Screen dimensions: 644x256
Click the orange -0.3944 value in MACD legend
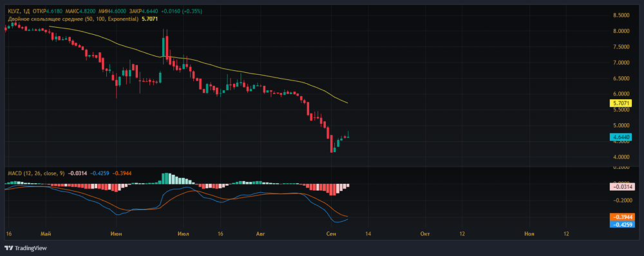coord(122,173)
